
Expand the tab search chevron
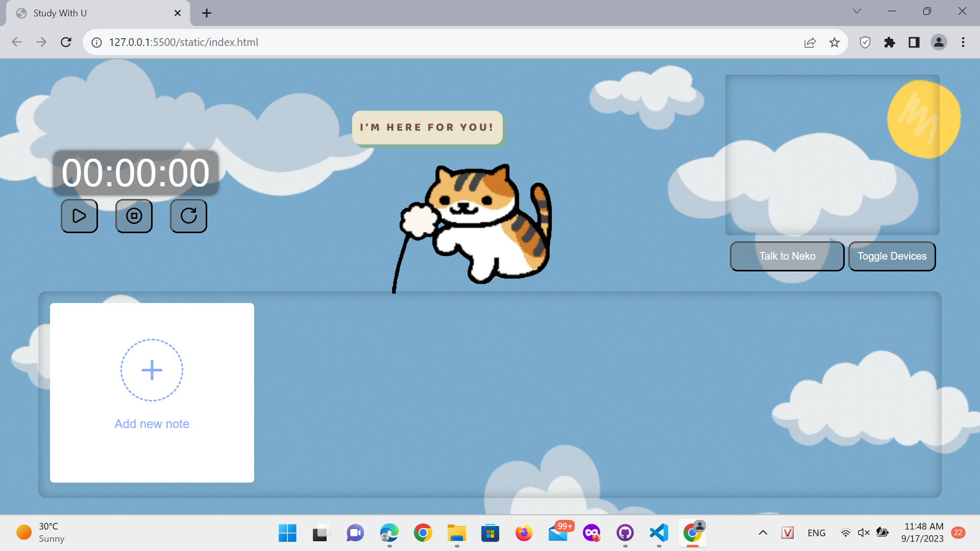(857, 11)
